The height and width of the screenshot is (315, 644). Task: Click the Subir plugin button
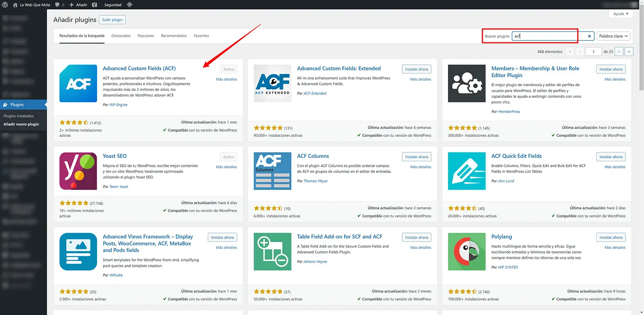112,19
